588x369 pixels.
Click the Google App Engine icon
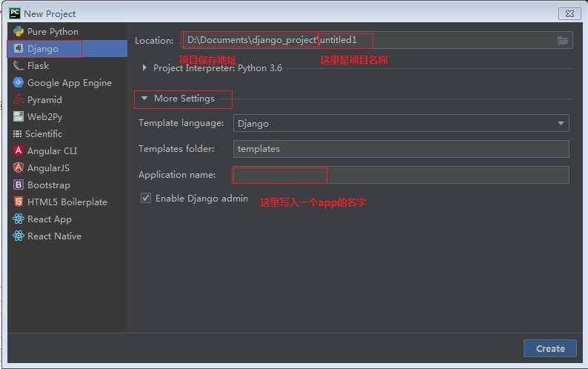pyautogui.click(x=18, y=82)
